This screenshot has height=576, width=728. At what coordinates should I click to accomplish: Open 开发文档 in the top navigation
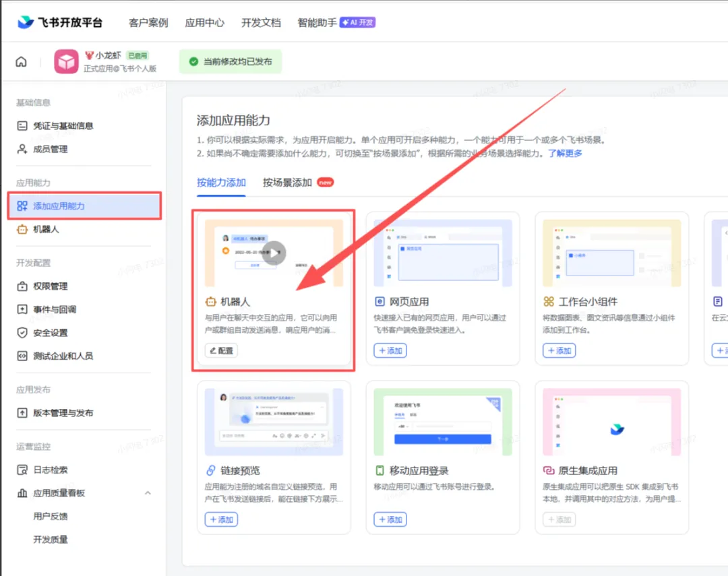261,23
